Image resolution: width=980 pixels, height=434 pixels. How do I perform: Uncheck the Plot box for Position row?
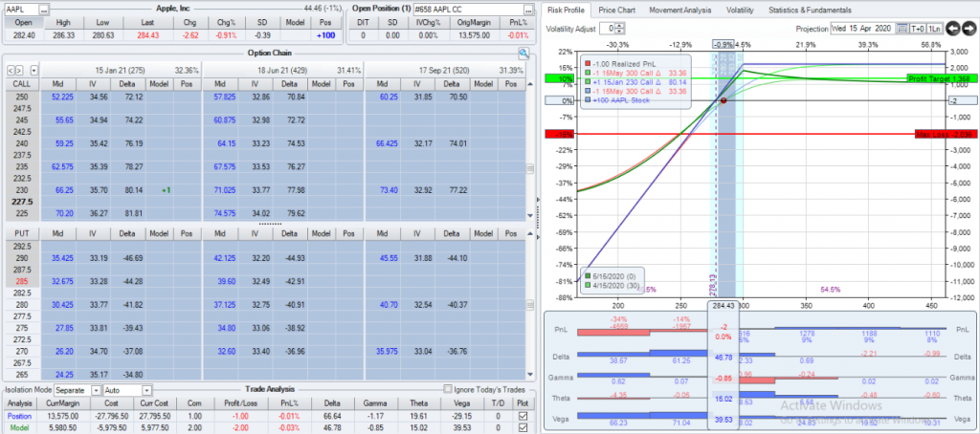[523, 415]
